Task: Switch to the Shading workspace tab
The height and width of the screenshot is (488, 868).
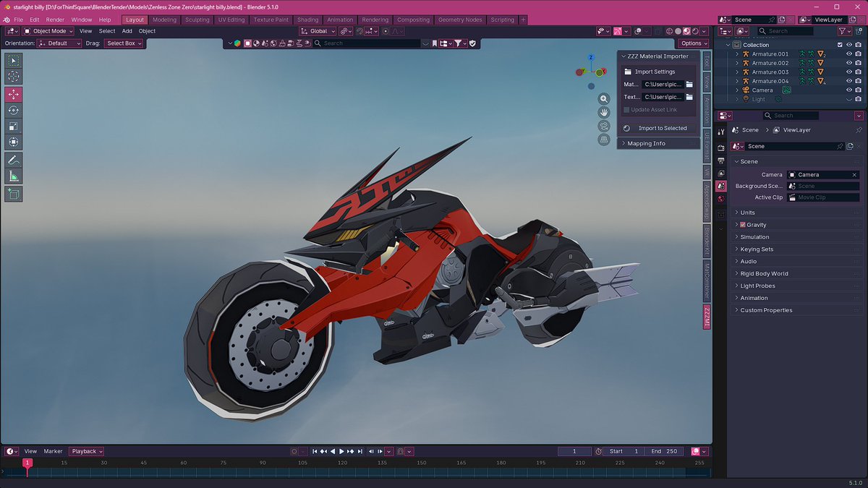Action: coord(307,20)
